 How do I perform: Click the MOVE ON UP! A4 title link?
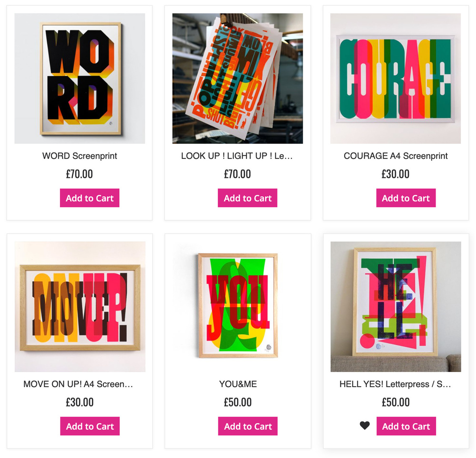pos(79,384)
